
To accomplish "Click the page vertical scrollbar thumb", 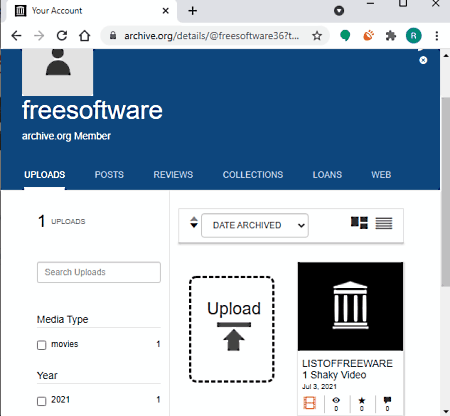I will point(446,192).
